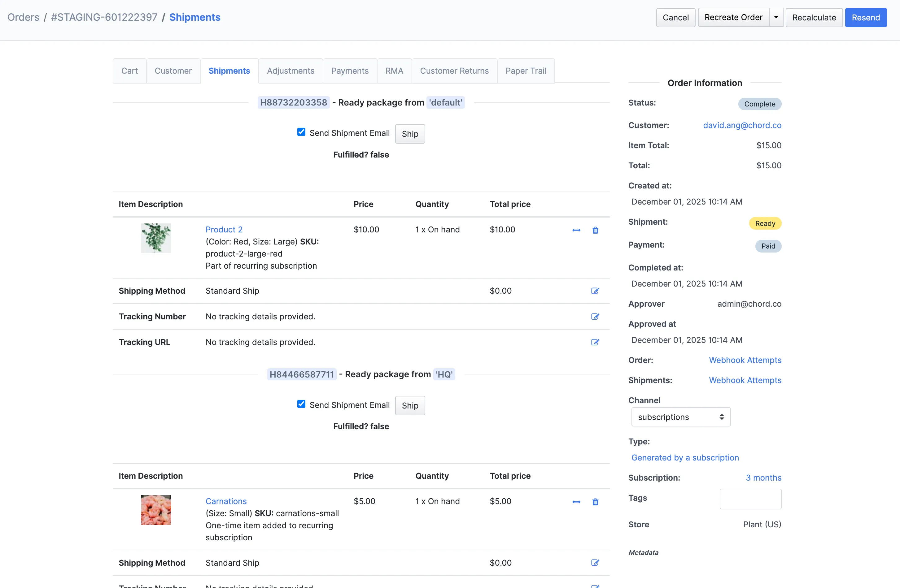Open the 3 months subscription link
The height and width of the screenshot is (588, 900).
tap(763, 478)
